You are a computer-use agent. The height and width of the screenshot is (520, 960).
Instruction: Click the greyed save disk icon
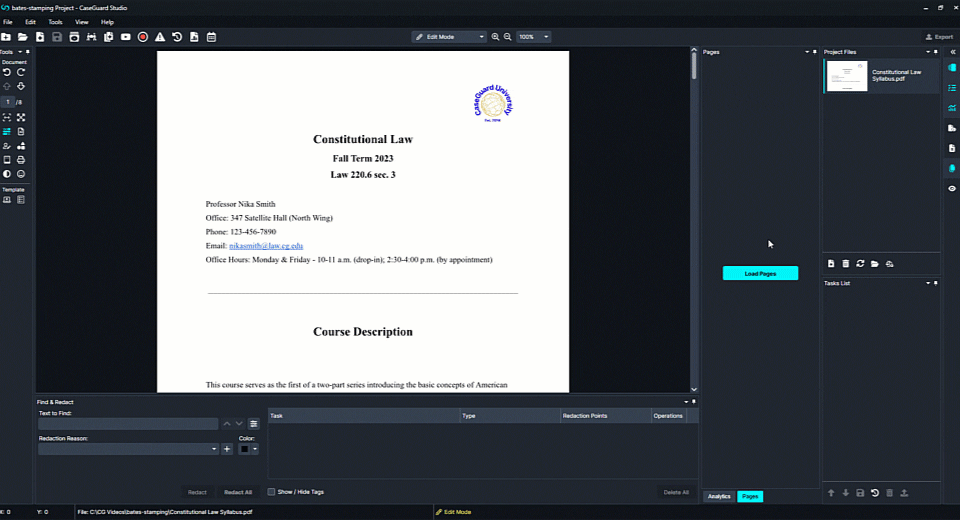(57, 37)
